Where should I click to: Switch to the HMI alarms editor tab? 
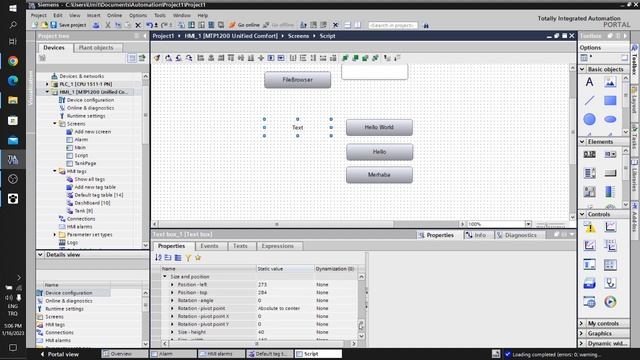[221, 354]
